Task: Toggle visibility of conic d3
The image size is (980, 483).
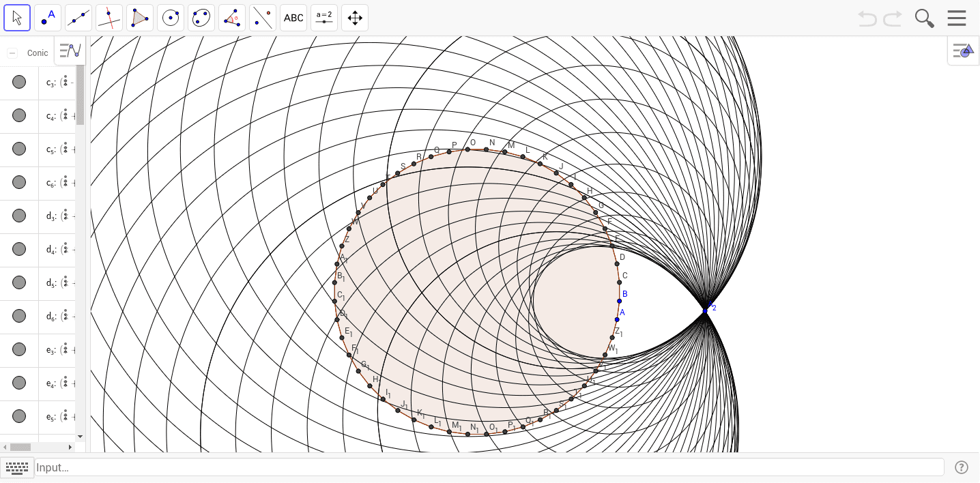Action: pyautogui.click(x=19, y=216)
